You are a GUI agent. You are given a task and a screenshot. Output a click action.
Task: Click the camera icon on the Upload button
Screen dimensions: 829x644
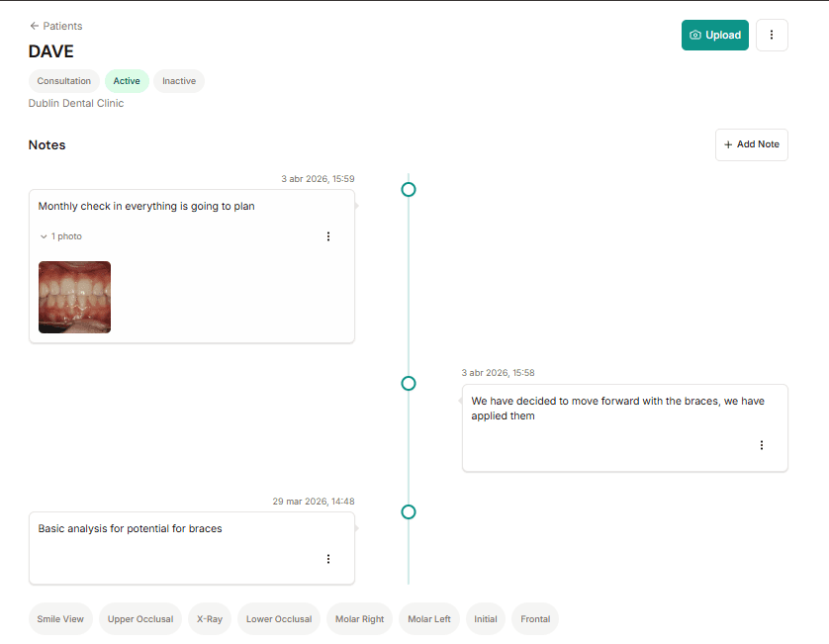pos(697,35)
